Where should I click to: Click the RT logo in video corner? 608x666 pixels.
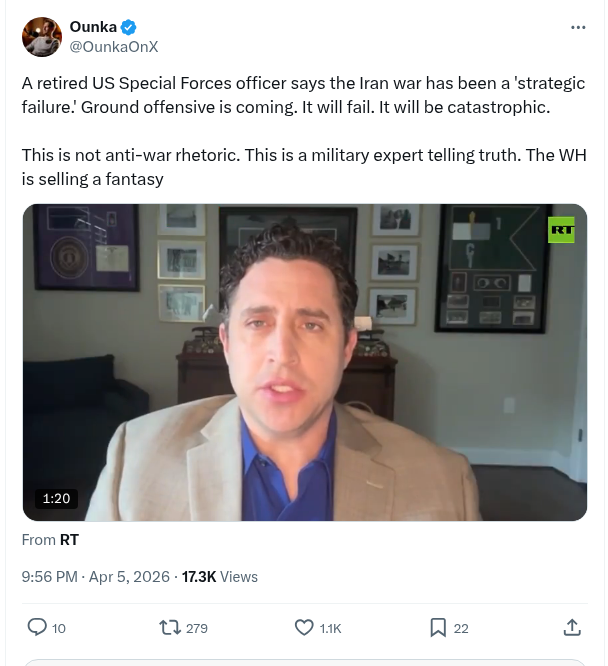coord(561,230)
